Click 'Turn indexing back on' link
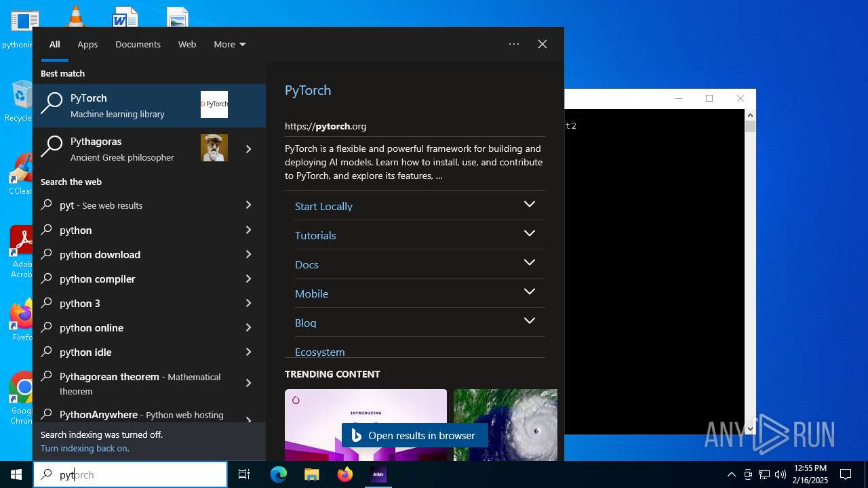 point(85,448)
